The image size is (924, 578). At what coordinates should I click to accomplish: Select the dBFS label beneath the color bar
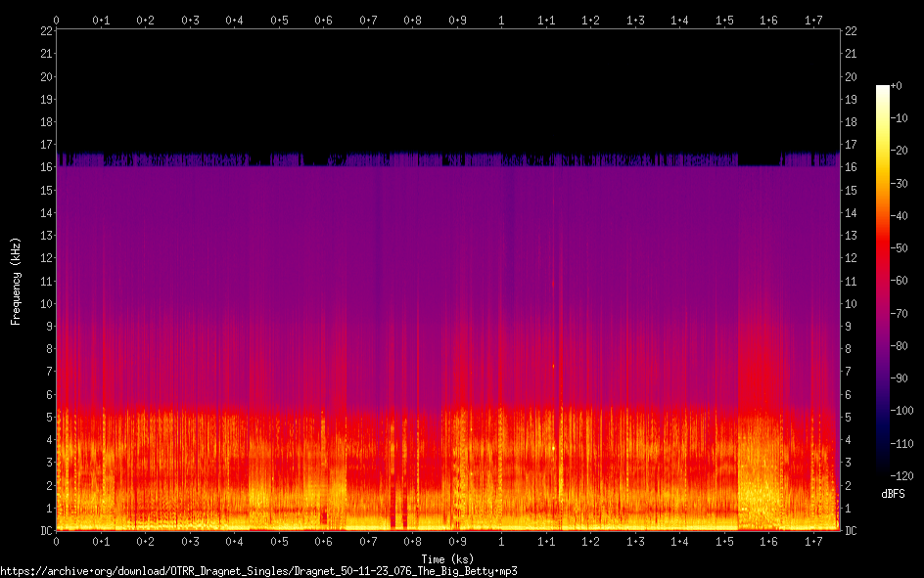click(x=895, y=493)
